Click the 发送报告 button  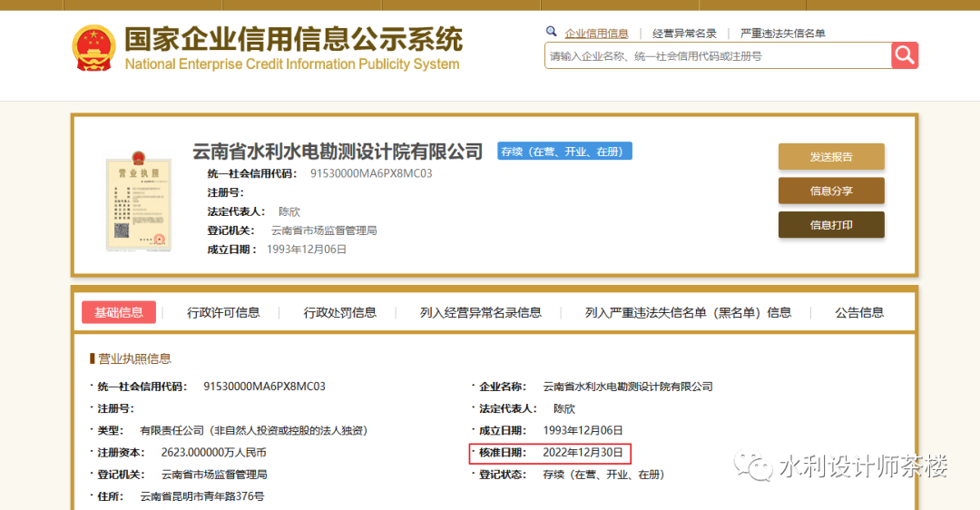[831, 157]
